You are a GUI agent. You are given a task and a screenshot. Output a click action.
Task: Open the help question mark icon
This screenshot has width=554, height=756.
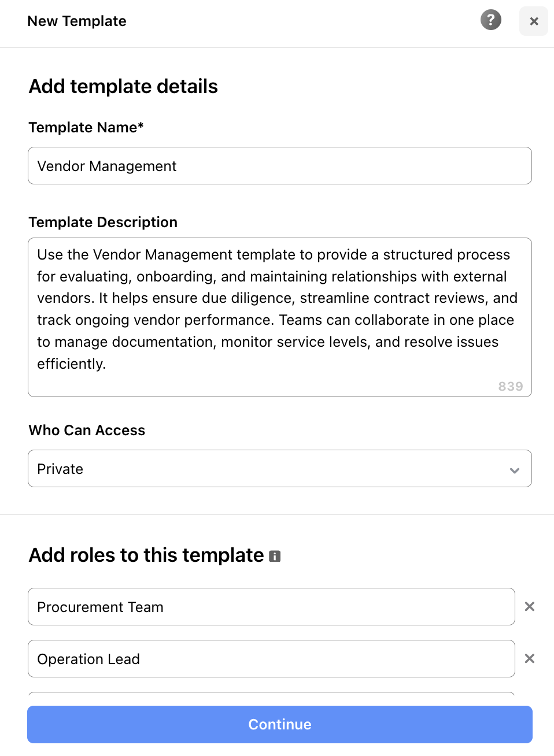point(490,20)
